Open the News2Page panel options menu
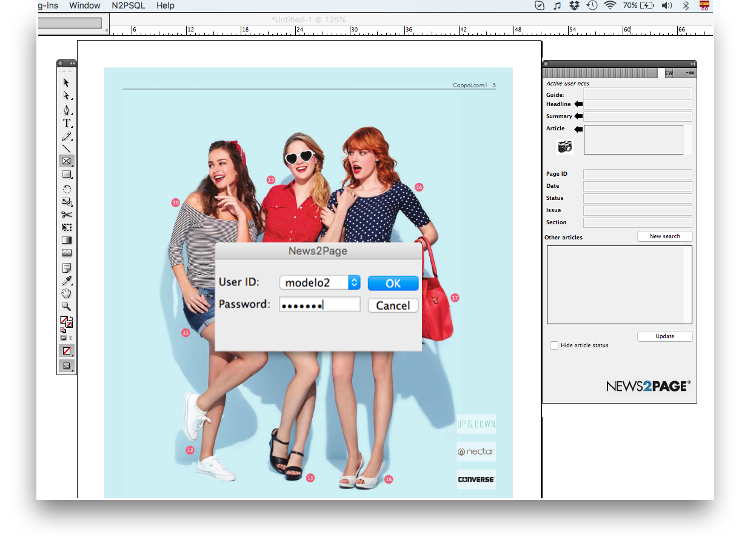Image resolution: width=756 pixels, height=543 pixels. [691, 73]
